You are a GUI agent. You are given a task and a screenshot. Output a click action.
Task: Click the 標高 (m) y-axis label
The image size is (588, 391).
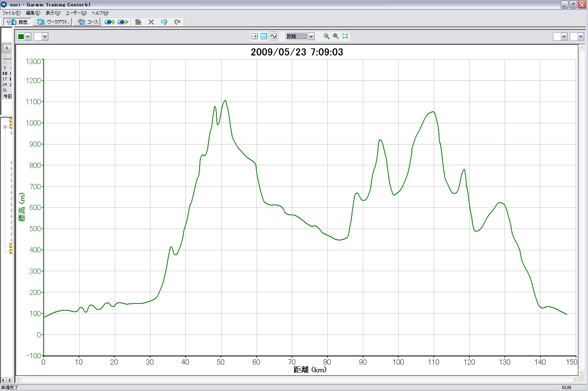(22, 207)
